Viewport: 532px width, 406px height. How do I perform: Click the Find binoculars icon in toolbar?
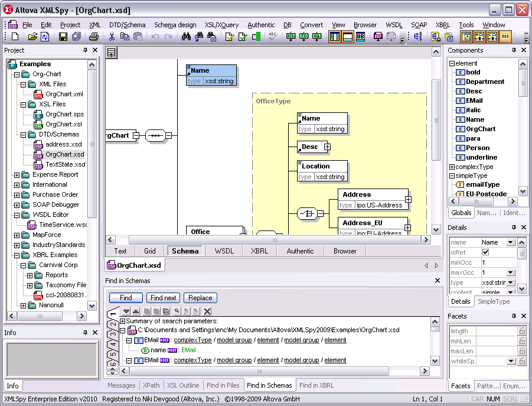pyautogui.click(x=186, y=37)
